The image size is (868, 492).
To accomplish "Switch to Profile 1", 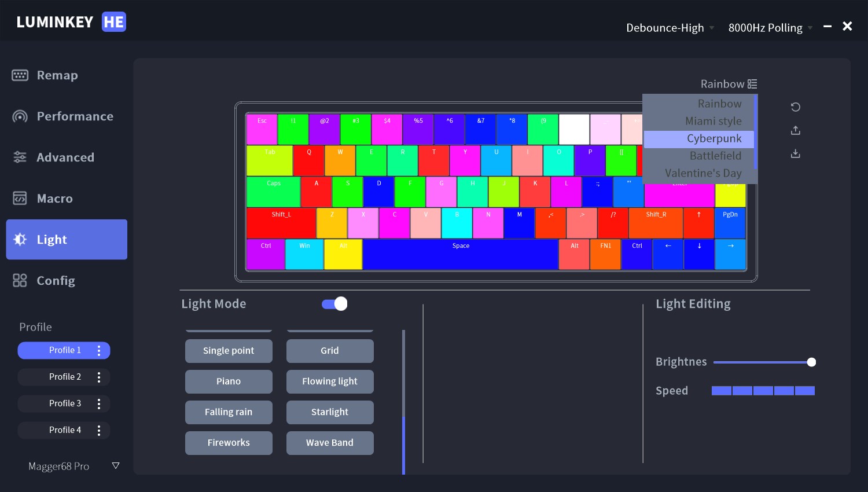I will (64, 350).
